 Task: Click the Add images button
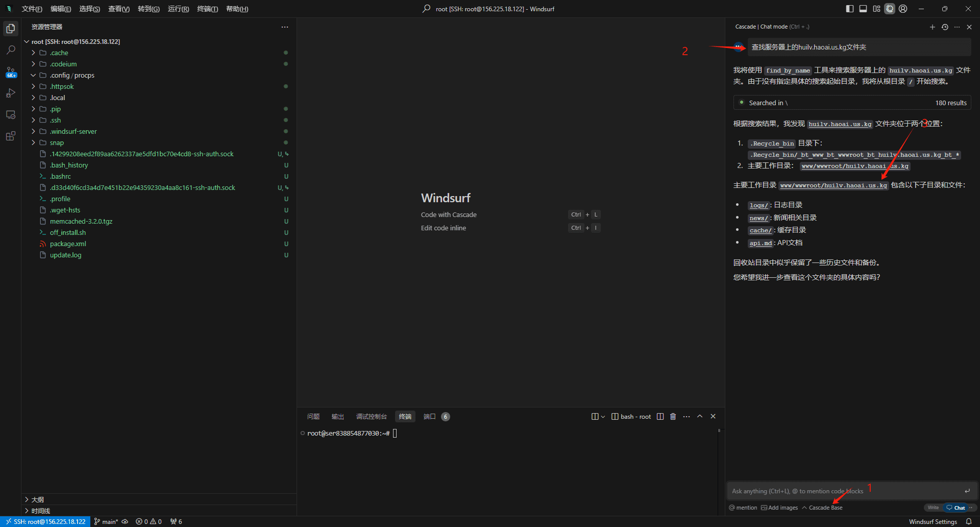[779, 508]
